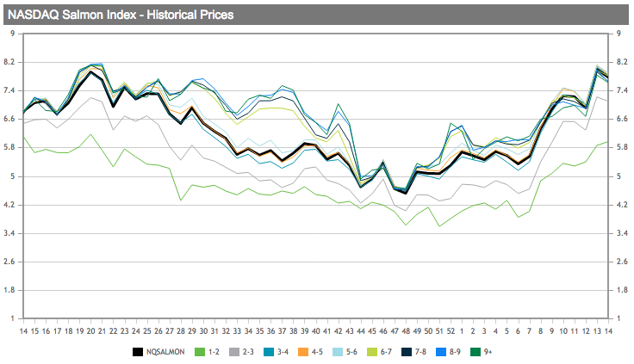The height and width of the screenshot is (364, 634).
Task: Click the black NQSALMON legend swatch
Action: coord(138,352)
